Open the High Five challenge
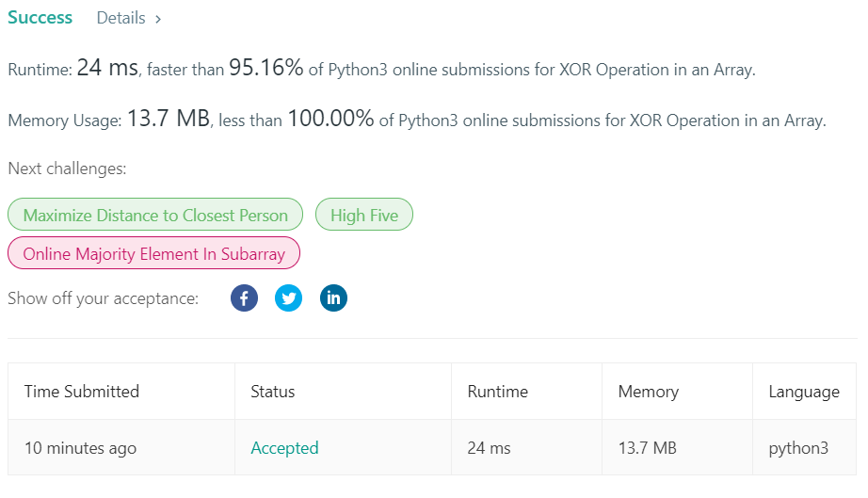The height and width of the screenshot is (498, 868). tap(364, 215)
